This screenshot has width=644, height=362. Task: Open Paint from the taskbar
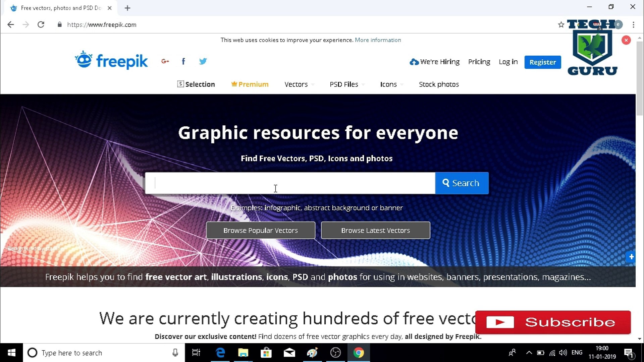pyautogui.click(x=312, y=353)
